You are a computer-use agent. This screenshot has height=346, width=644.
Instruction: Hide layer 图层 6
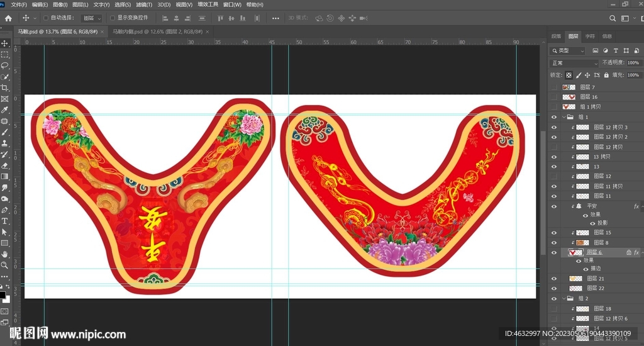[x=554, y=253]
